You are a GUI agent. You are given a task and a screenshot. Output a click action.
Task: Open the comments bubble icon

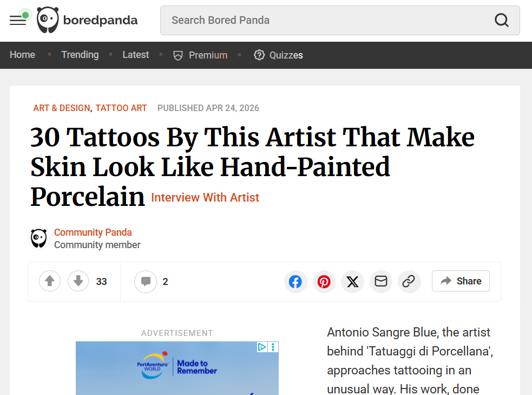pos(146,282)
